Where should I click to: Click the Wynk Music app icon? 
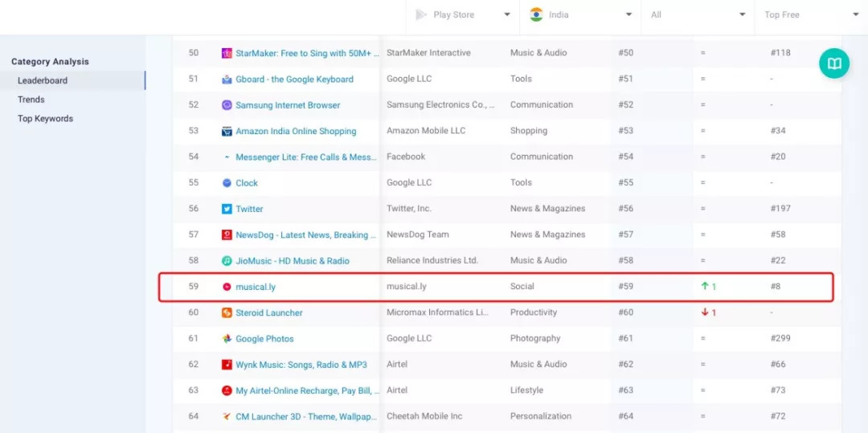tap(227, 365)
